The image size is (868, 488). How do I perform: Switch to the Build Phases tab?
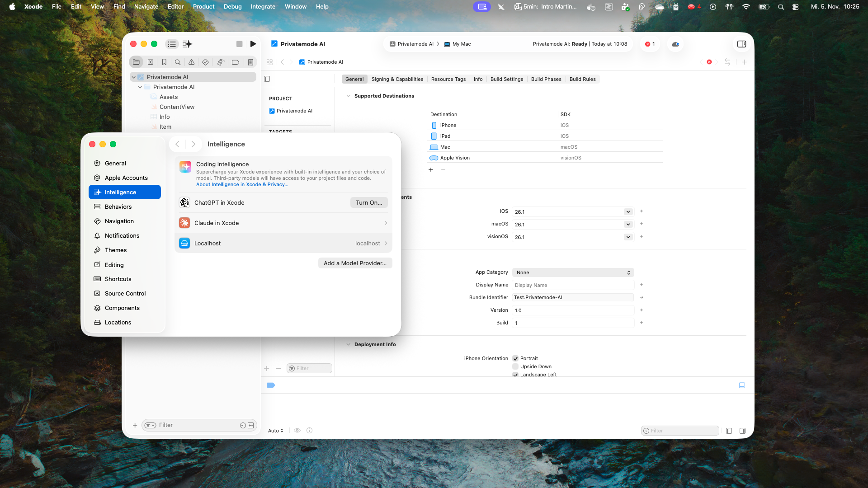[546, 79]
